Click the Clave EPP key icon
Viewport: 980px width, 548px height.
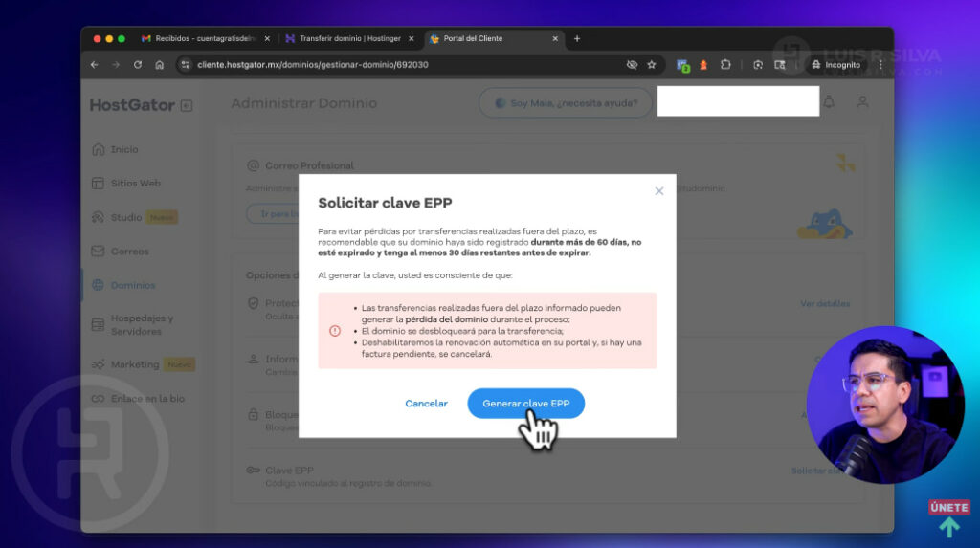point(253,470)
